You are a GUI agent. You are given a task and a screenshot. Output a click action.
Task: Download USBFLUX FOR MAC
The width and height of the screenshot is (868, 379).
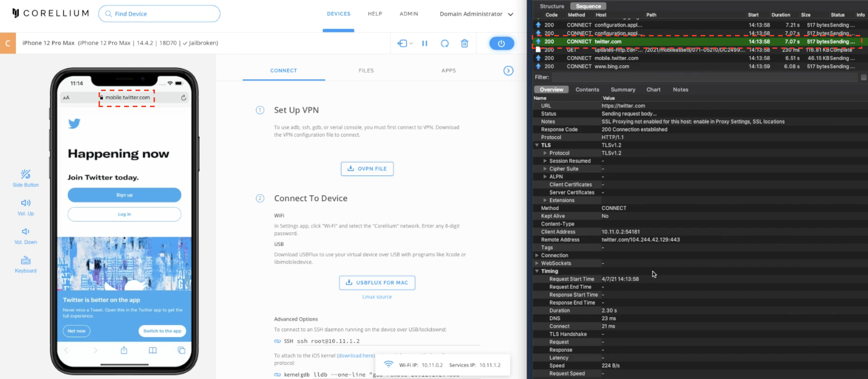coord(377,282)
